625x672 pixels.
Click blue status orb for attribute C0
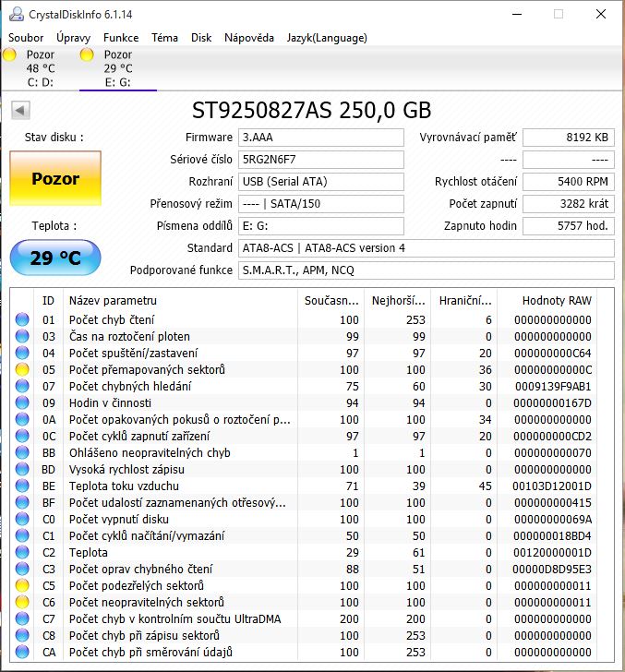[x=22, y=519]
